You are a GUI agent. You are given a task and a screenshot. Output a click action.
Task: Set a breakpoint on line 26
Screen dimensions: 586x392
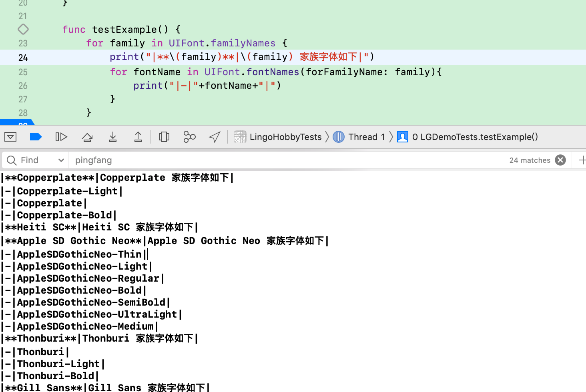pyautogui.click(x=23, y=85)
